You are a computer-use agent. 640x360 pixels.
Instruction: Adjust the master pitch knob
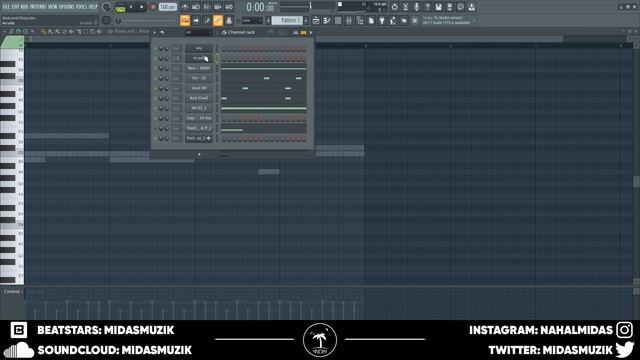[x=107, y=20]
